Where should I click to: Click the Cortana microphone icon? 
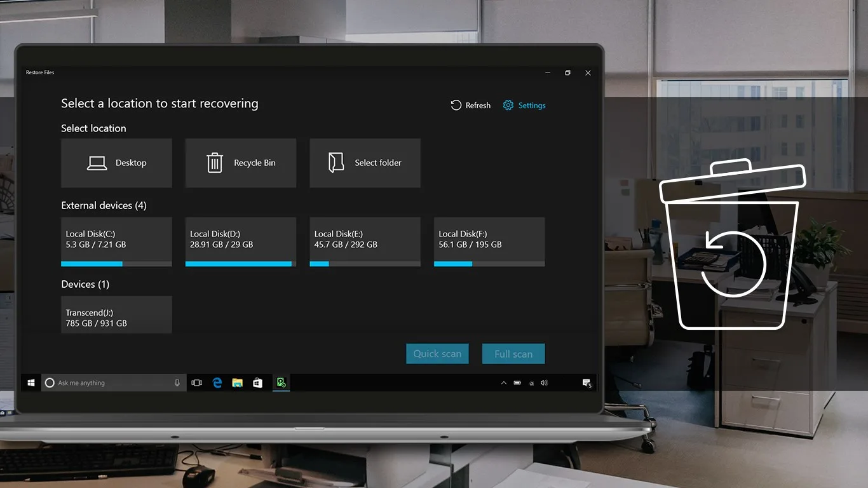pos(177,383)
